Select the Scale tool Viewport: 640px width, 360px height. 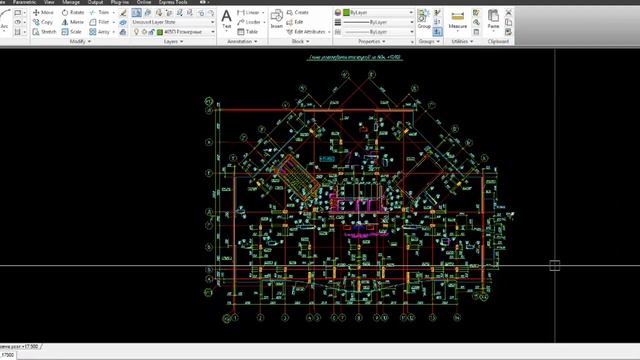72,32
